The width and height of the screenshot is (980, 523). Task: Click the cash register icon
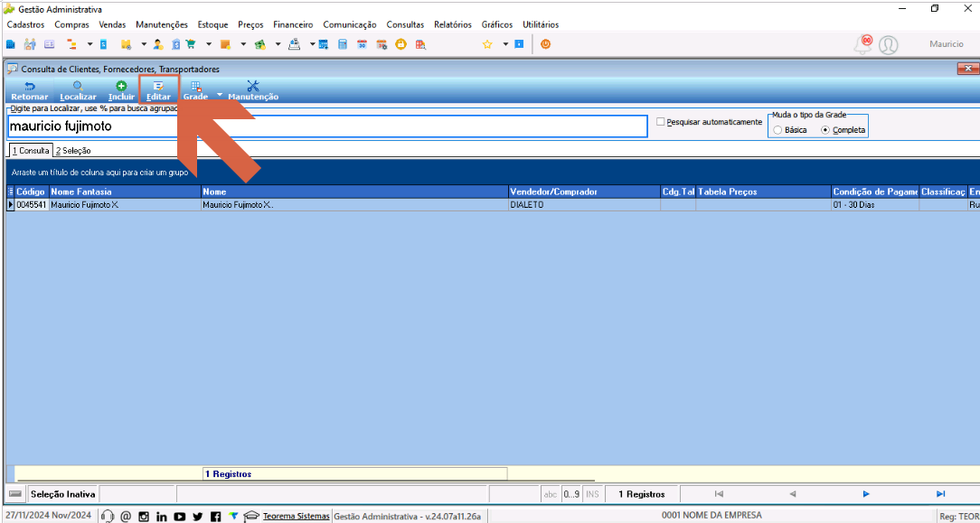(x=295, y=44)
